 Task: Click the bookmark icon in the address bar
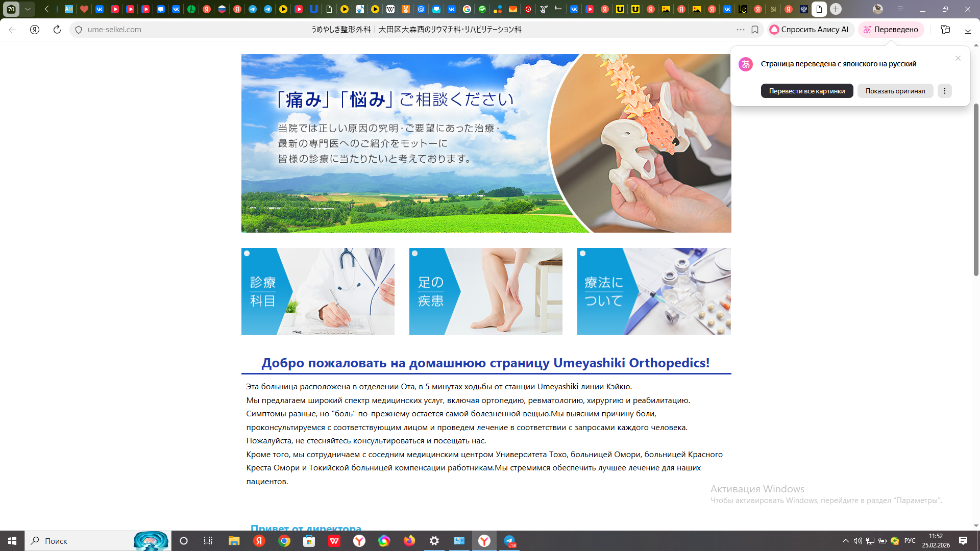755,30
